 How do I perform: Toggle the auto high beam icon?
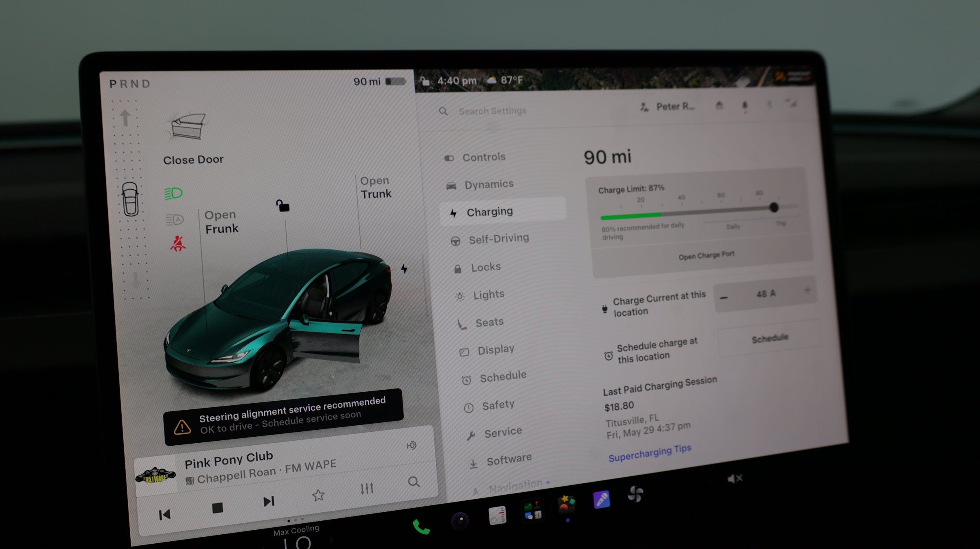coord(175,220)
